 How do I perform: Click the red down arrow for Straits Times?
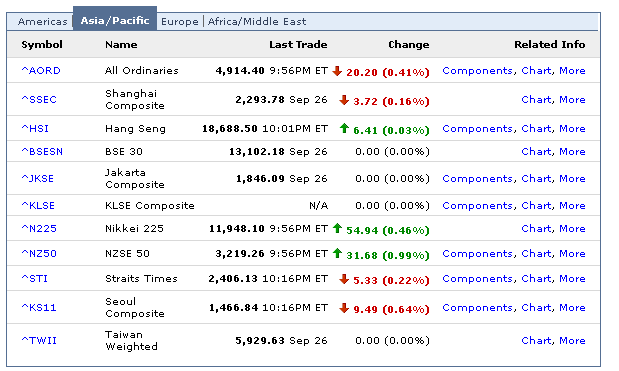[344, 279]
